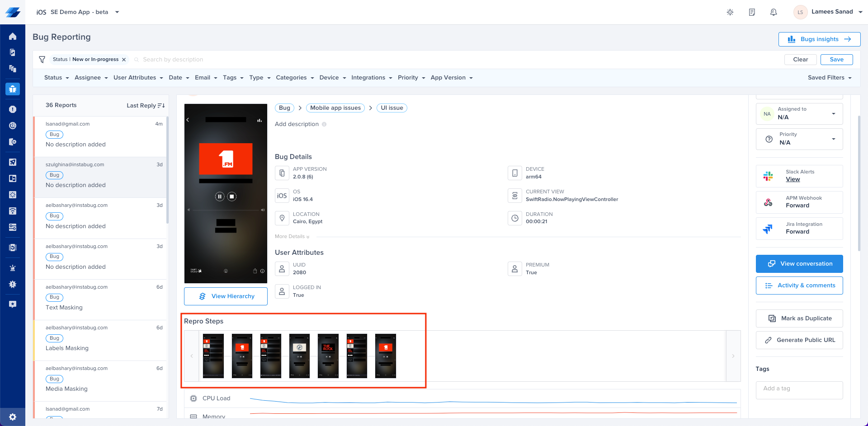Open Crash Reporting via the exclamation sidebar icon
Viewport: 868px width, 426px height.
(13, 109)
